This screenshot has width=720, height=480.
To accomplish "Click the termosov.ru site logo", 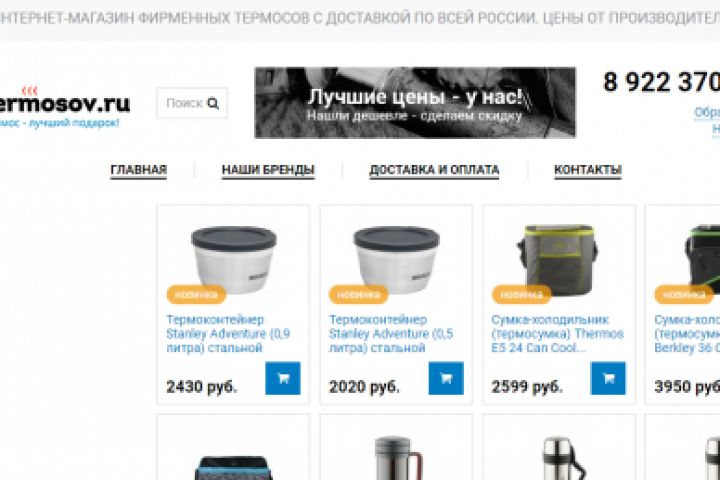I will (64, 104).
